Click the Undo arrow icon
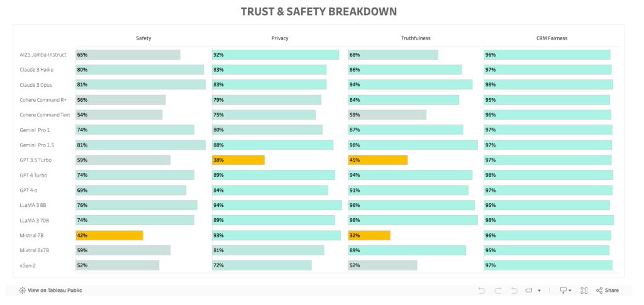Image resolution: width=644 pixels, height=305 pixels. pyautogui.click(x=482, y=291)
